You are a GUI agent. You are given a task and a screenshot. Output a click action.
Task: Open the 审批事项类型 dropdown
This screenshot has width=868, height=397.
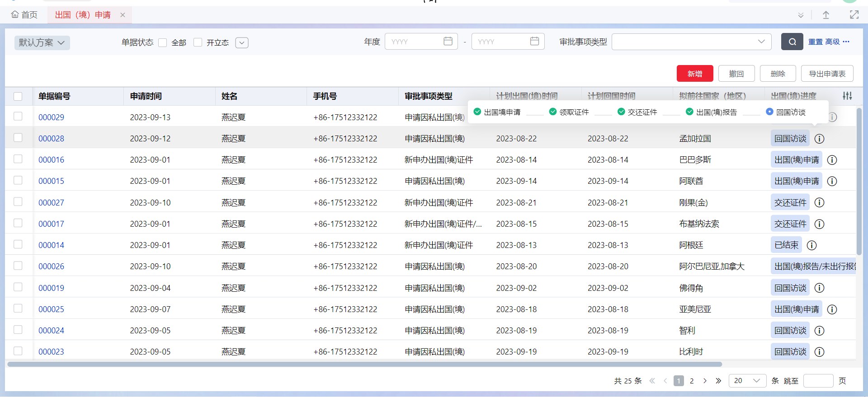[x=691, y=42]
